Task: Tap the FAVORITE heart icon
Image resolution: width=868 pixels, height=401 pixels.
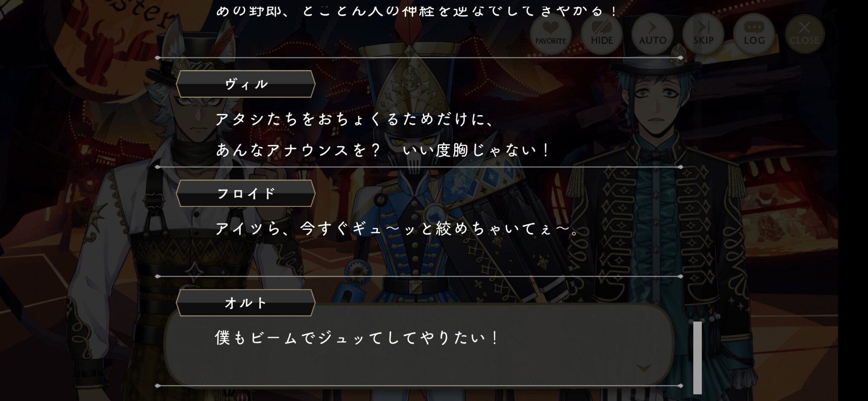Action: coord(550,34)
